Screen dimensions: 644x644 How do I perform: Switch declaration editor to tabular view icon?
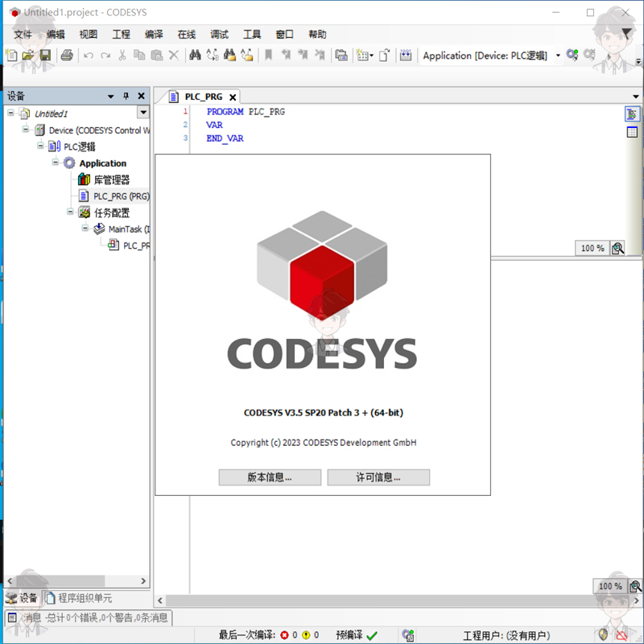tap(632, 132)
